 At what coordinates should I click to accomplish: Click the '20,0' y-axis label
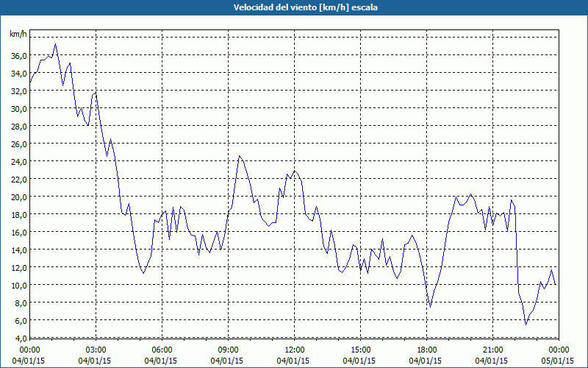pos(20,197)
